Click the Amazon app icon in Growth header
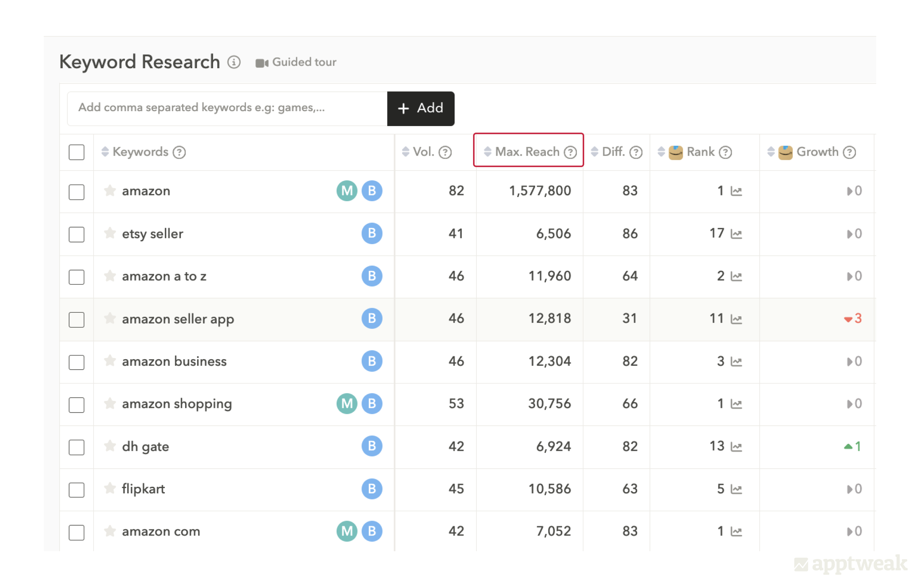 785,152
